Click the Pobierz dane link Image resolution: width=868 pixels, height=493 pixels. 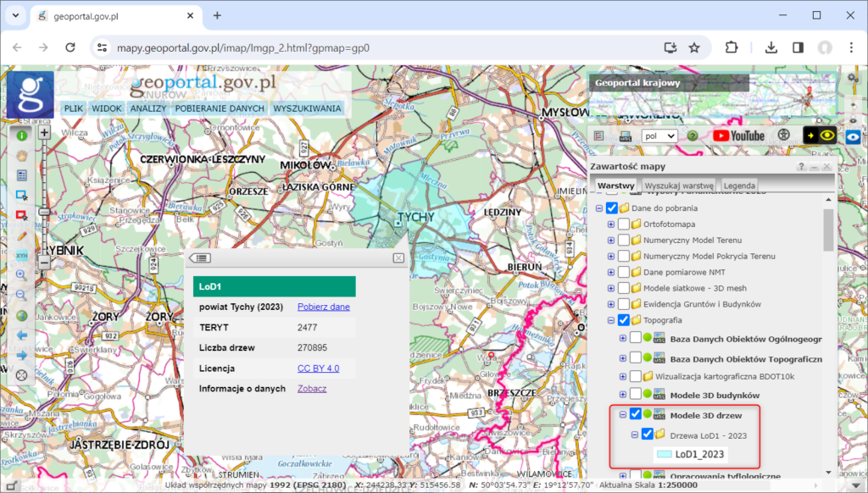coord(323,307)
